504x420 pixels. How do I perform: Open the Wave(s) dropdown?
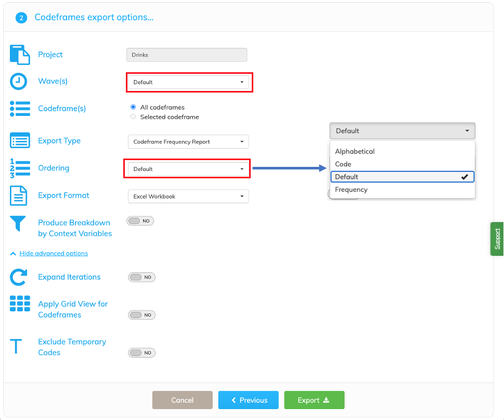click(x=188, y=82)
